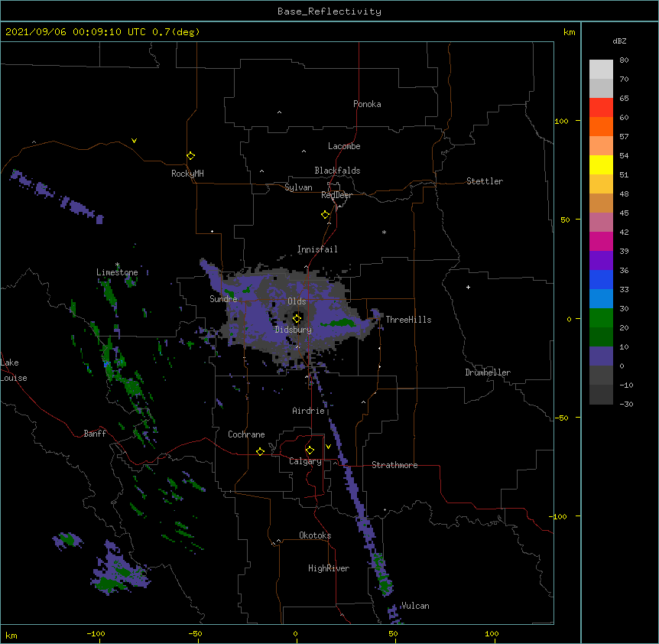Click the white asterisk marker above Limestone

pyautogui.click(x=117, y=265)
